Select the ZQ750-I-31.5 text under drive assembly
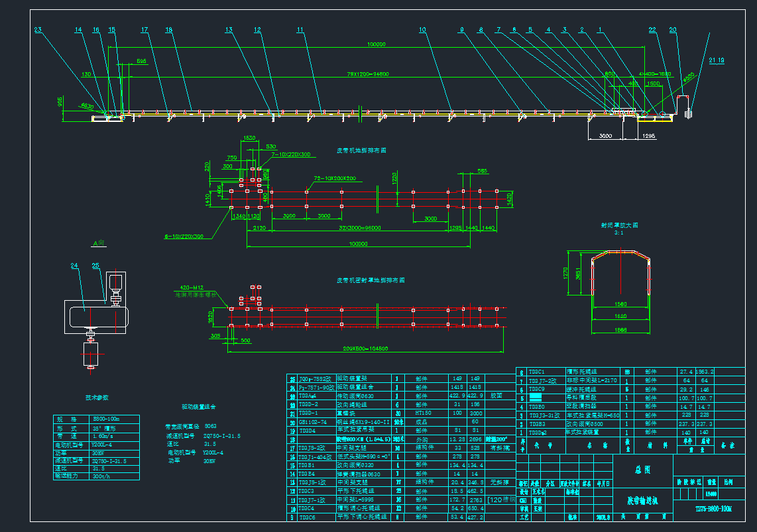The image size is (757, 532). [222, 436]
